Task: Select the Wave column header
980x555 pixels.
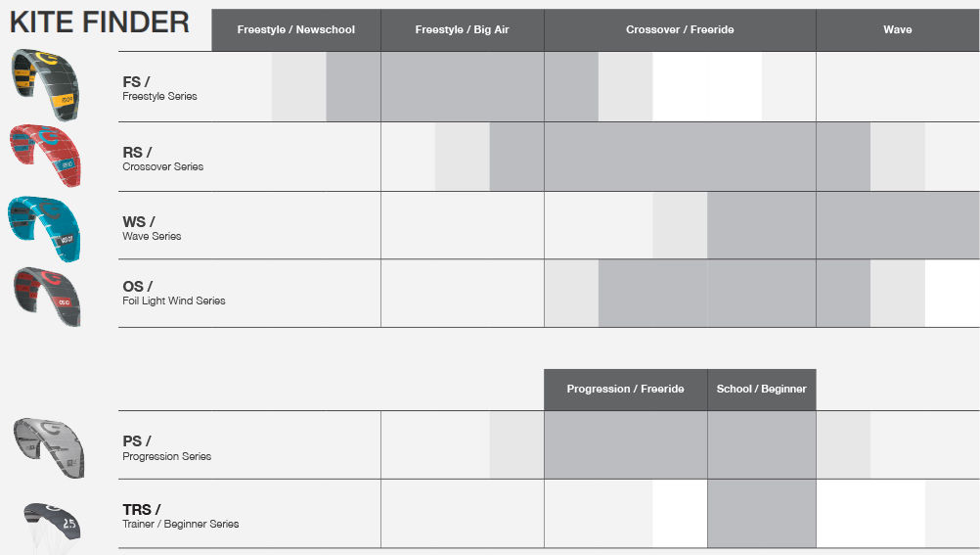Action: tap(897, 30)
